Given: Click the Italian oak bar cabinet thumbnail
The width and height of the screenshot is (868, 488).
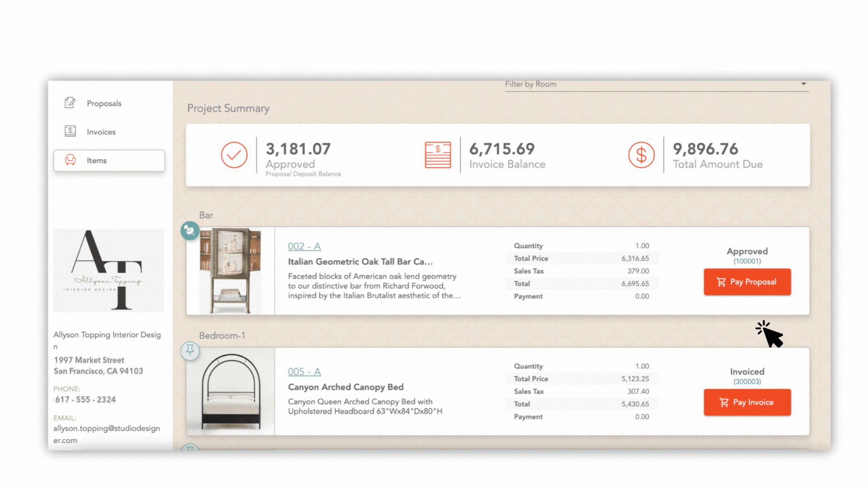Looking at the screenshot, I should pos(231,271).
